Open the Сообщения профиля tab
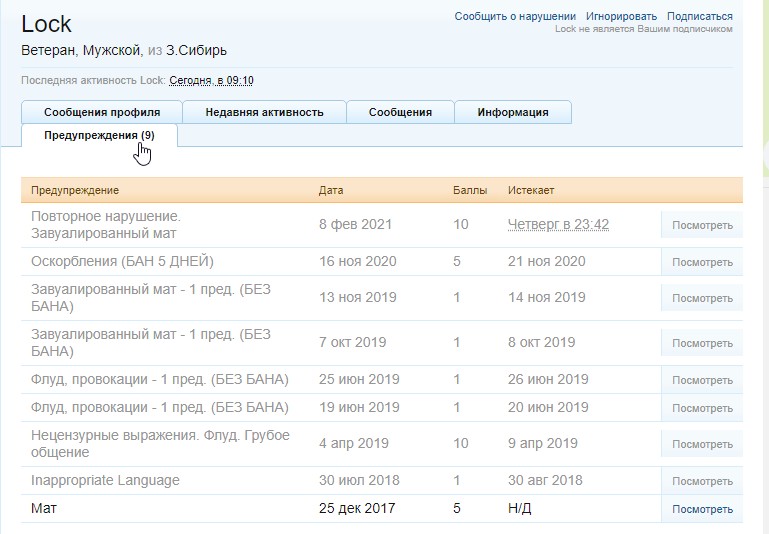 [x=100, y=112]
